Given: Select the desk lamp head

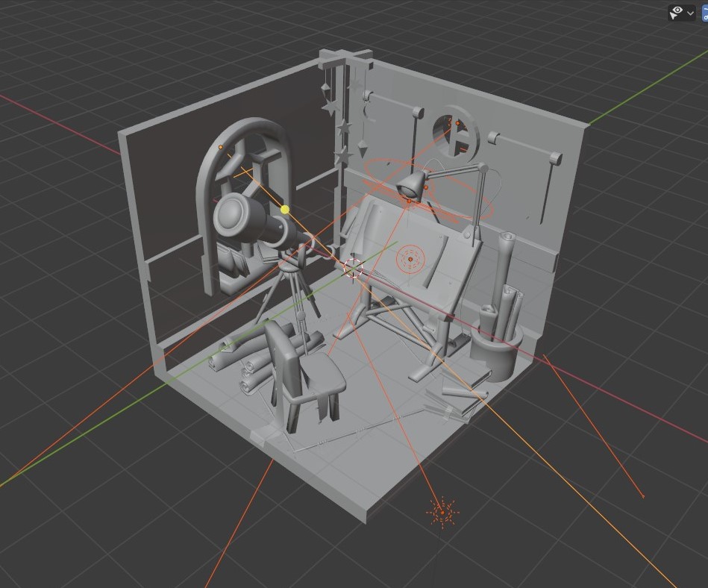Looking at the screenshot, I should pyautogui.click(x=410, y=184).
